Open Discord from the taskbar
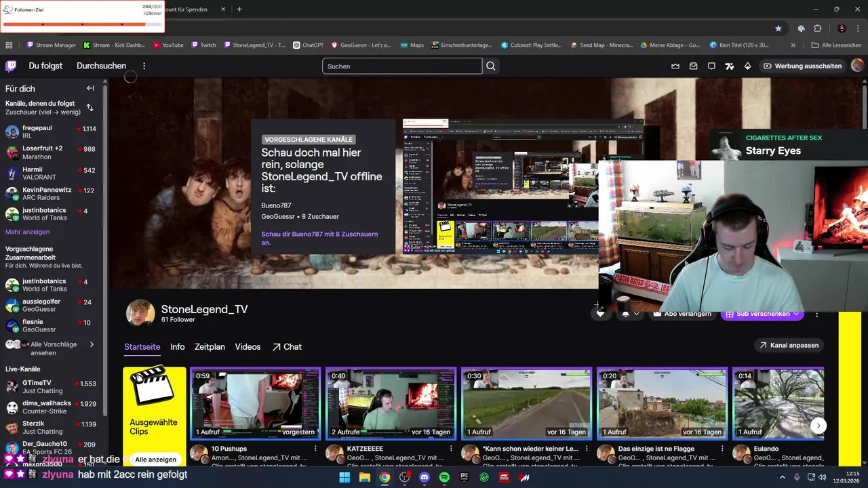This screenshot has width=868, height=488. 425,477
